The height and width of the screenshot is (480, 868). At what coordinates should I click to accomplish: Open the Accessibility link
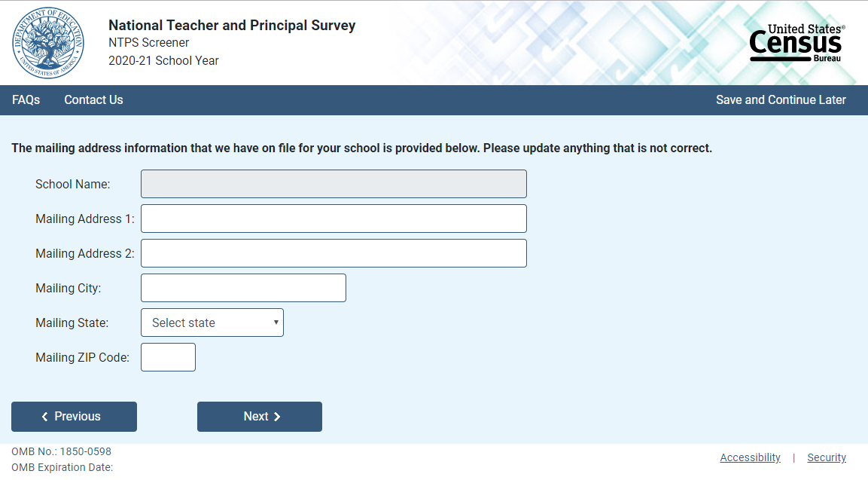[750, 457]
